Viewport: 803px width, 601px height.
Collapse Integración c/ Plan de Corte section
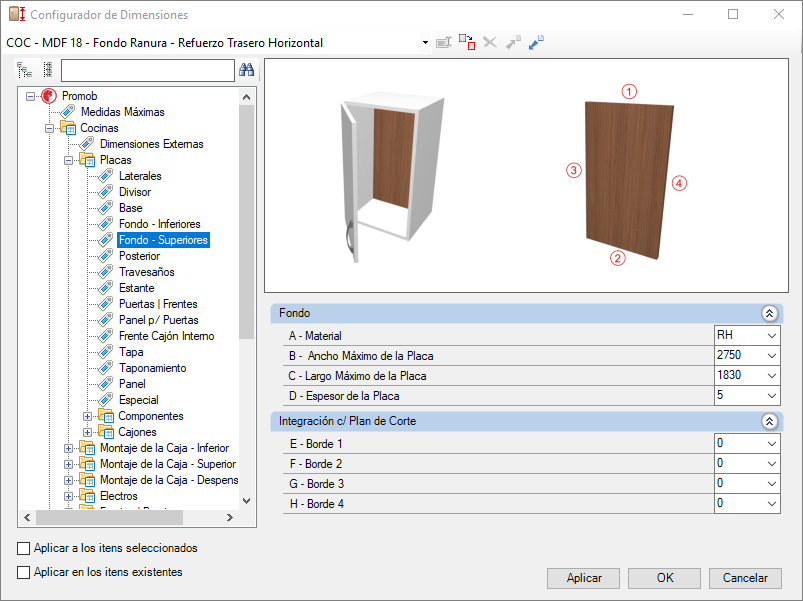tap(769, 421)
